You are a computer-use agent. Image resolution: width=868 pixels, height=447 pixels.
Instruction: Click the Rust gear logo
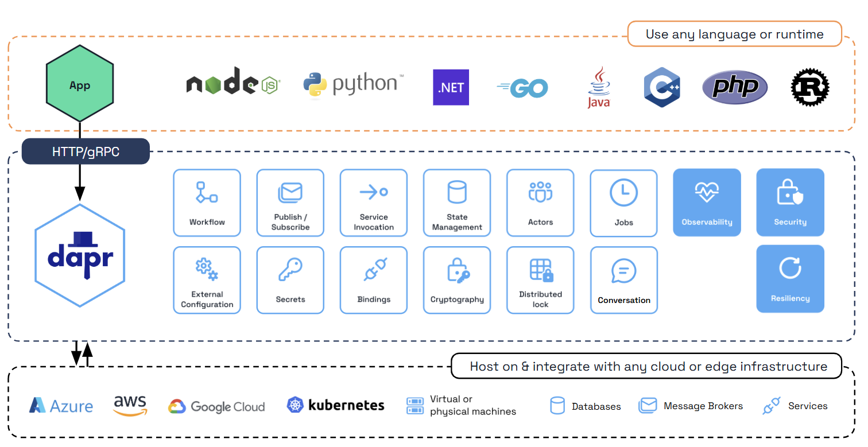[810, 87]
